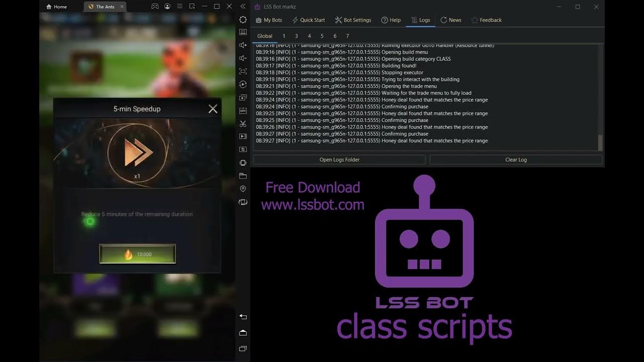Viewport: 644px width, 362px height.
Task: Open the multi-instance add icon
Action: coord(243,98)
